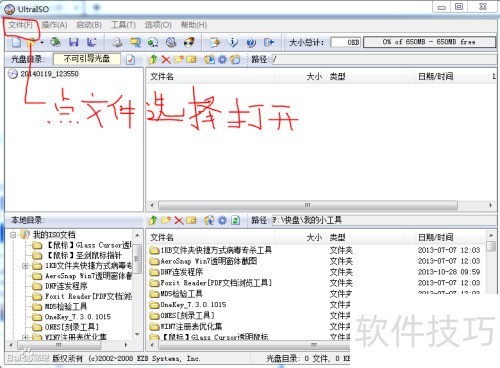Sort image list by 日期/时间 column header
Image resolution: width=500 pixels, height=368 pixels.
(x=451, y=77)
